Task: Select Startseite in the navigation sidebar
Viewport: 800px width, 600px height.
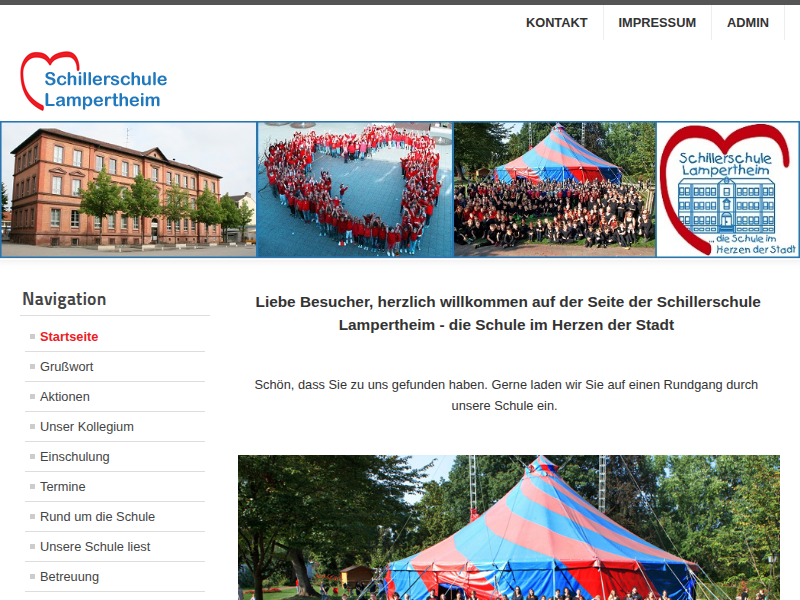Action: [x=69, y=337]
